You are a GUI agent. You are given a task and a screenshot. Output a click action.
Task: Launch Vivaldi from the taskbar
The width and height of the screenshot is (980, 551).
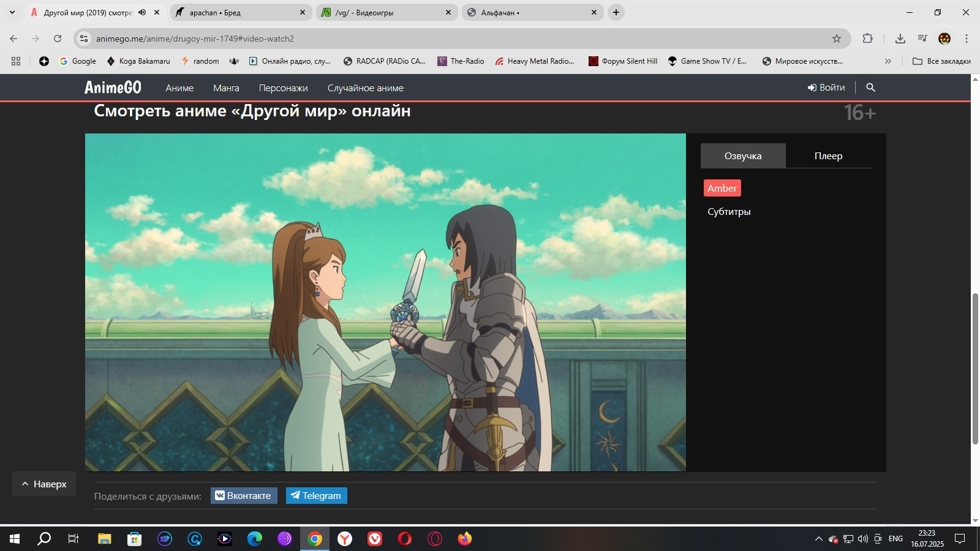pyautogui.click(x=375, y=539)
